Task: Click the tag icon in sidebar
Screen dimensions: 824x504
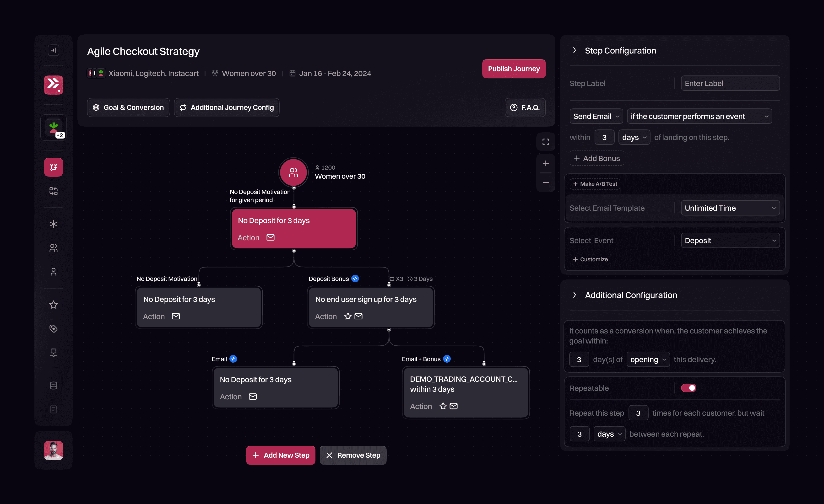Action: [54, 328]
